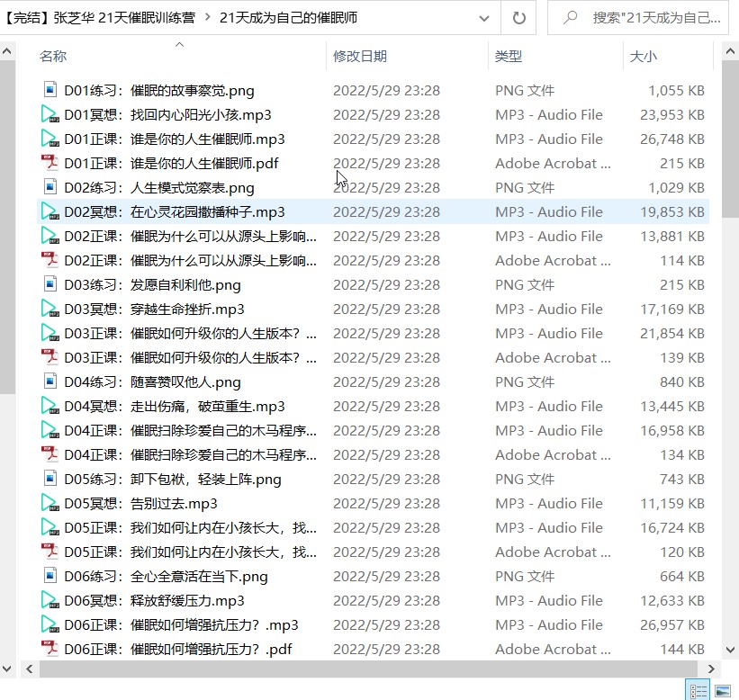The image size is (739, 700).
Task: Click PNG icon of D06练习：全心全意活在当下.png
Action: click(50, 576)
